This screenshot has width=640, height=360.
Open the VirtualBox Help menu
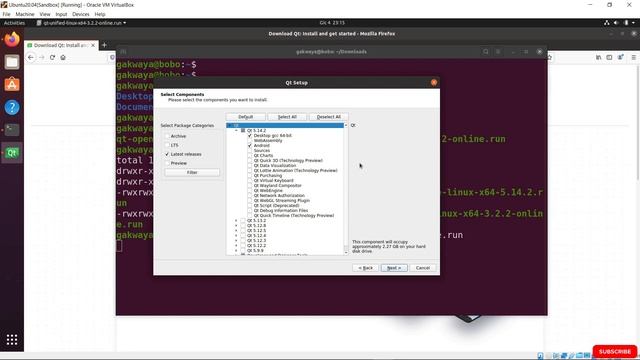coord(100,14)
